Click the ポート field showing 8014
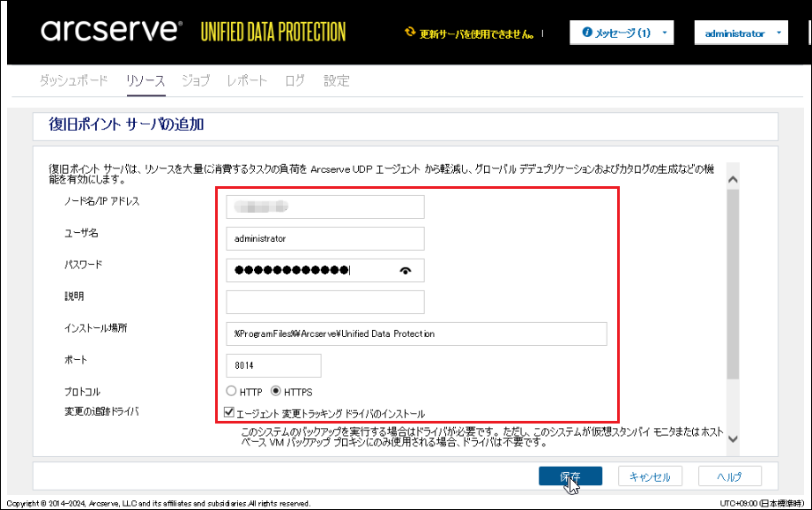812x510 pixels. 273,365
